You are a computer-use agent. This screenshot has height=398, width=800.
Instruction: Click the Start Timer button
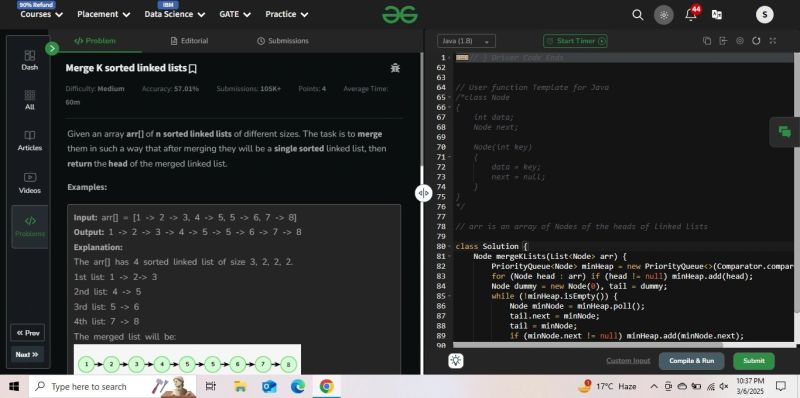click(575, 41)
